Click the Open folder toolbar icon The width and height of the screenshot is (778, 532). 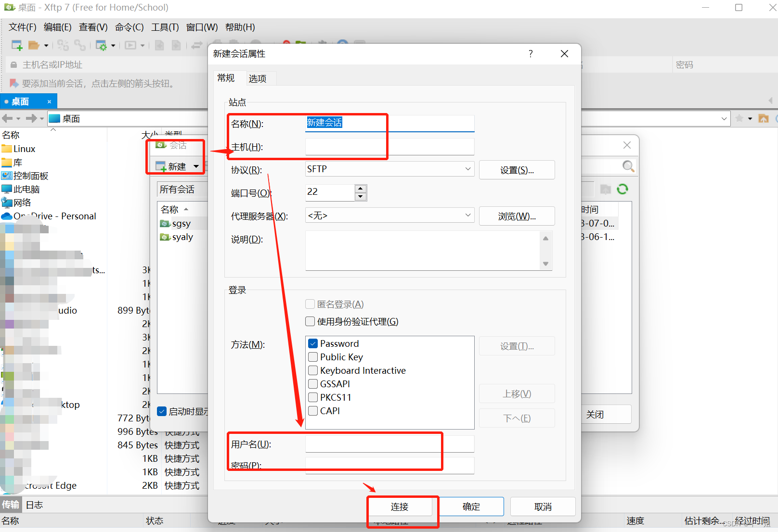click(x=34, y=45)
